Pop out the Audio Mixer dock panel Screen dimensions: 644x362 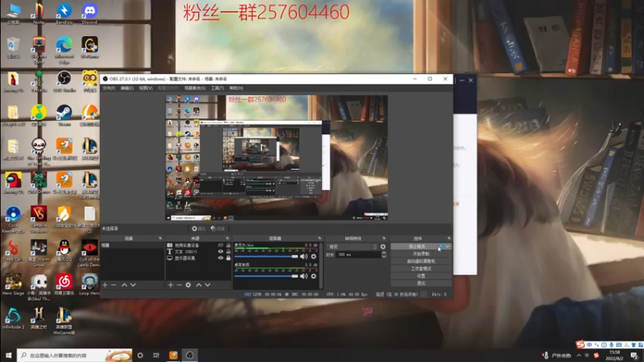pos(319,238)
